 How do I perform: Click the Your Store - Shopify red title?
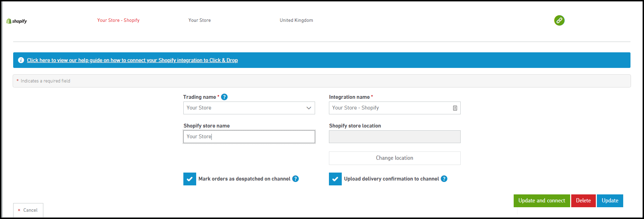coord(118,20)
